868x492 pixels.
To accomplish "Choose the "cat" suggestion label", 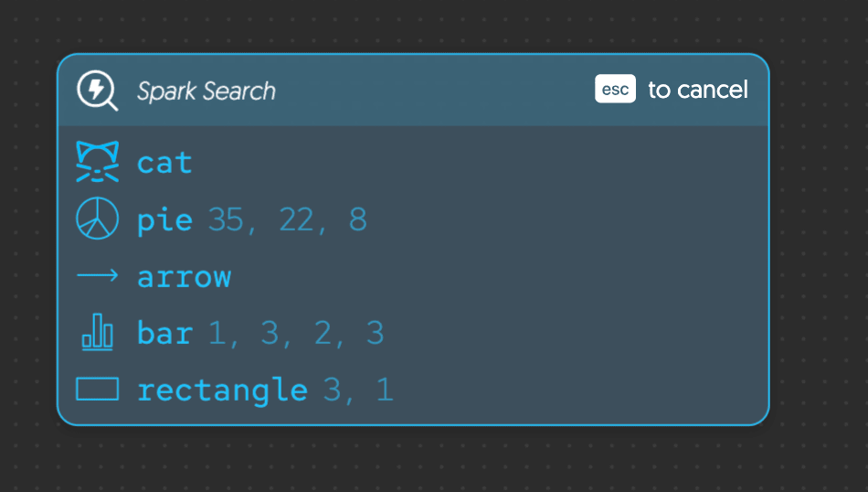I will click(x=164, y=164).
